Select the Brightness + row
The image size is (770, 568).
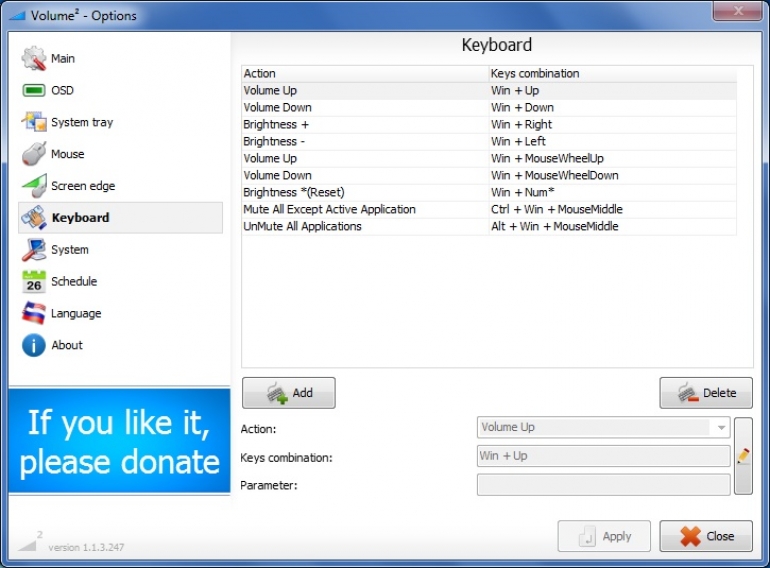coord(489,124)
